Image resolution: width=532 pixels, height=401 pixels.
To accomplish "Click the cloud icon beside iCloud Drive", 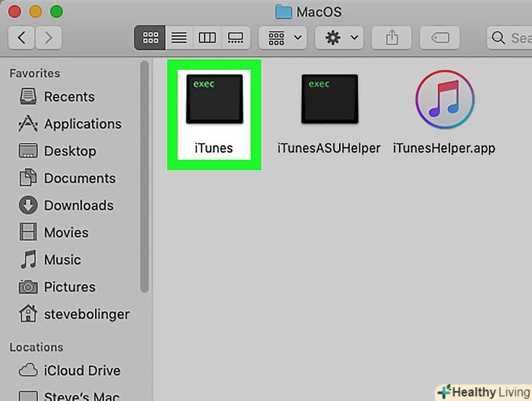I will (x=28, y=370).
